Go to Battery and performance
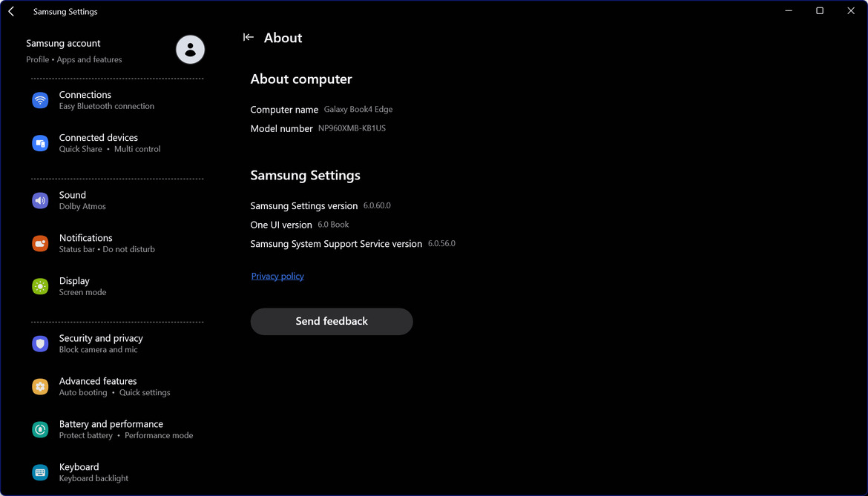 click(117, 430)
